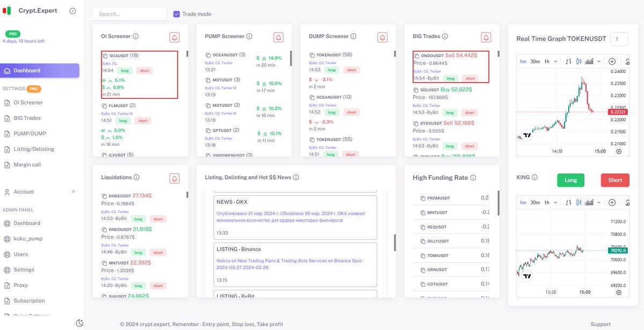This screenshot has height=330, width=644.
Task: Click the green Long button for KING
Action: [570, 180]
